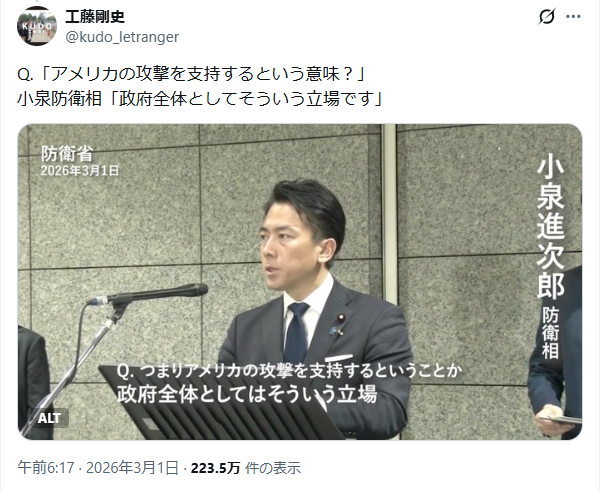The width and height of the screenshot is (603, 491).
Task: Click the Q. つまりアメリカの攻撃 subtitle line
Action: [288, 371]
